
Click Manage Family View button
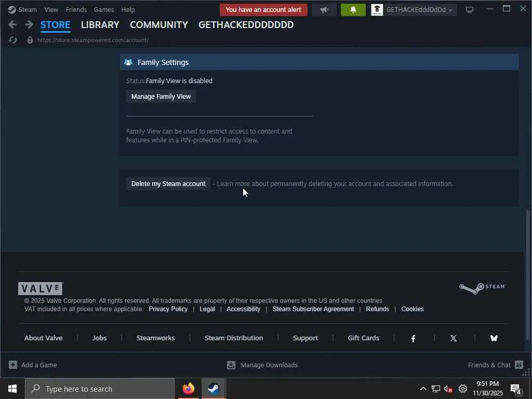pos(161,96)
